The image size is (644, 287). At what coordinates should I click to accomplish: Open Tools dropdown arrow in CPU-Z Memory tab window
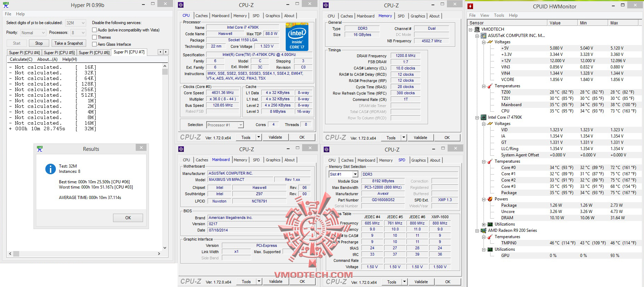pyautogui.click(x=404, y=138)
